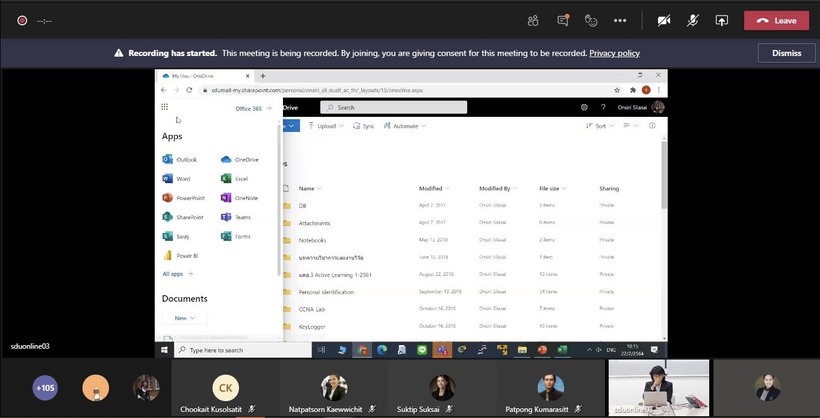Select the My files - OneDrive tab
The image size is (820, 418).
tap(206, 76)
